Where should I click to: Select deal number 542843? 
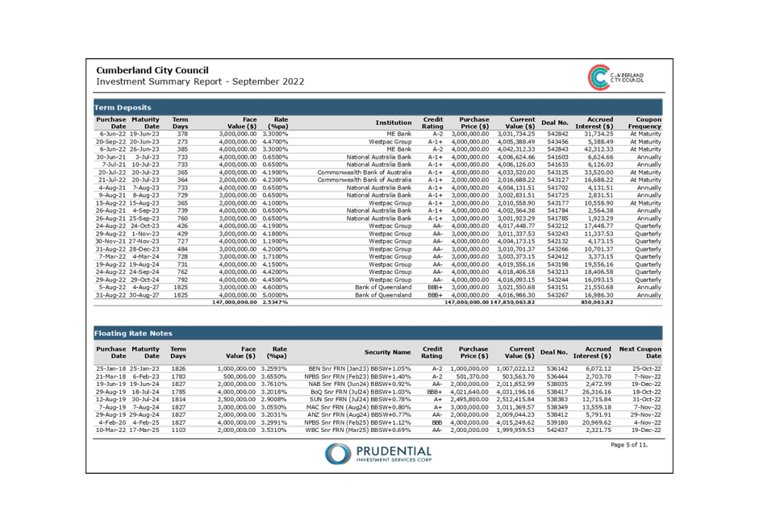tap(557, 149)
